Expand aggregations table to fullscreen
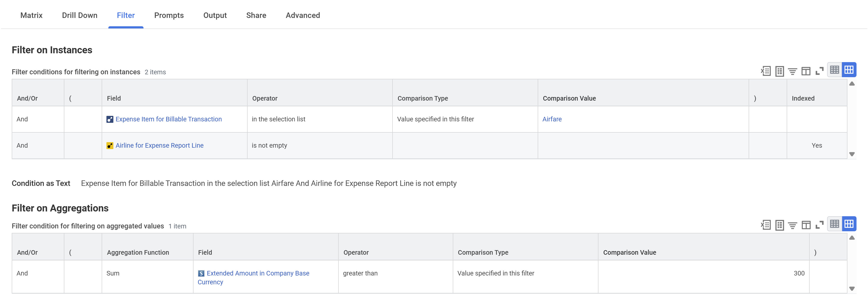The width and height of the screenshot is (868, 302). (819, 225)
